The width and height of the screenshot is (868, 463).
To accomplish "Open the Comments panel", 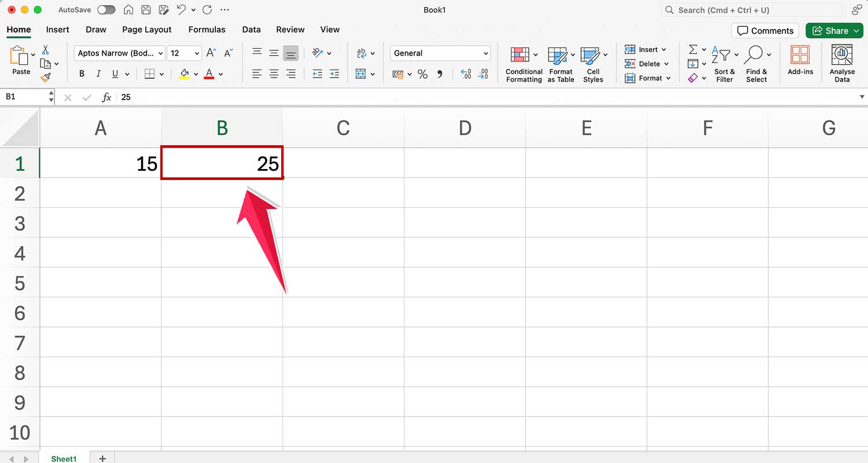I will click(x=765, y=30).
